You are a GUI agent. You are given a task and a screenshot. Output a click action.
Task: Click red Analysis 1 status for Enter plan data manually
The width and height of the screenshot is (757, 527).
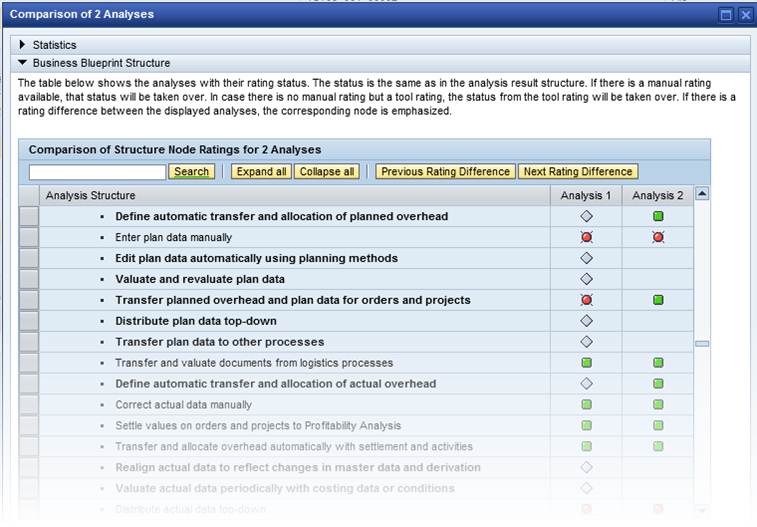(x=586, y=237)
